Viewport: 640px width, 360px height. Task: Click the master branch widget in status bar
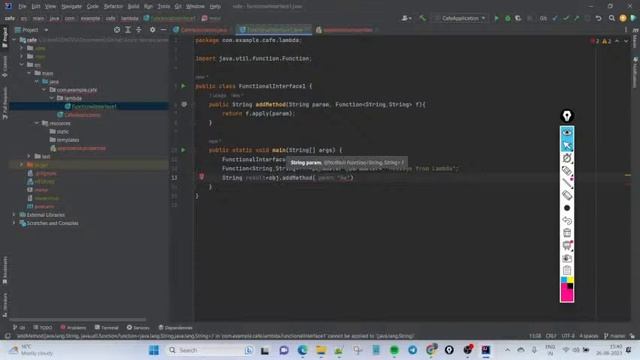click(615, 336)
